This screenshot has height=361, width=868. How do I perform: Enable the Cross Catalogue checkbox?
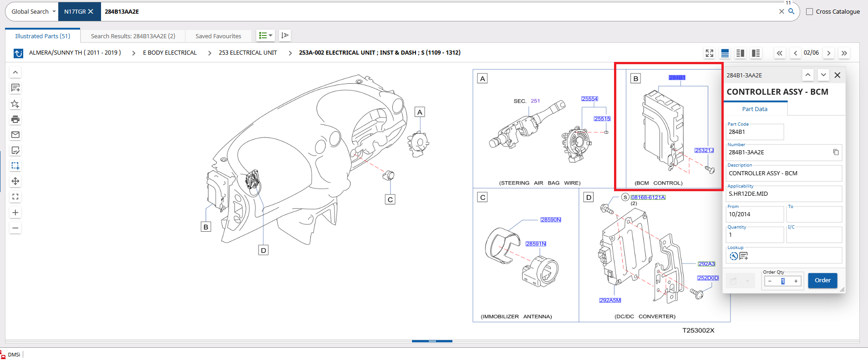tap(810, 12)
